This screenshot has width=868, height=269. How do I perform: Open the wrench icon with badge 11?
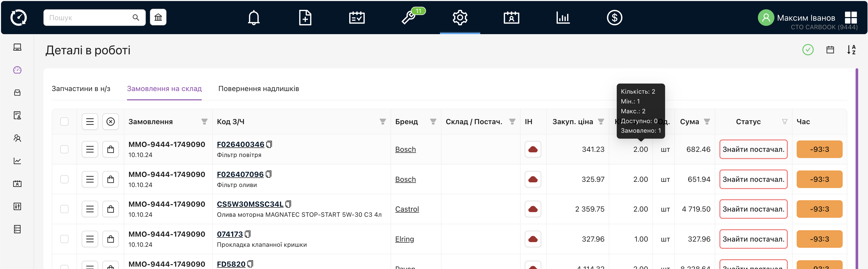pos(408,18)
